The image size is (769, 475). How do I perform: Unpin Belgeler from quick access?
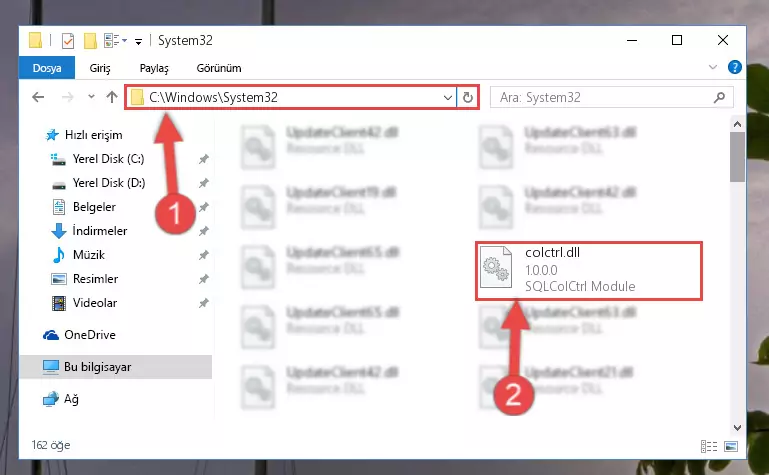pyautogui.click(x=203, y=207)
